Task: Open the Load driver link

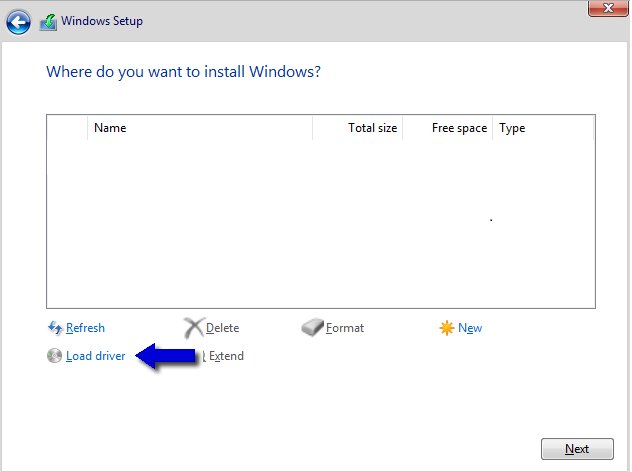Action: click(95, 356)
